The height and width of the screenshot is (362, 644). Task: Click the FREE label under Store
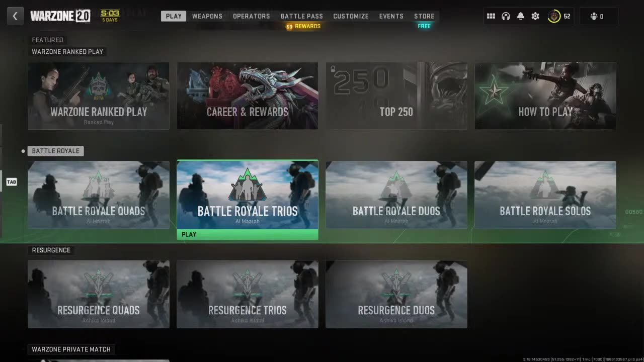pyautogui.click(x=424, y=26)
